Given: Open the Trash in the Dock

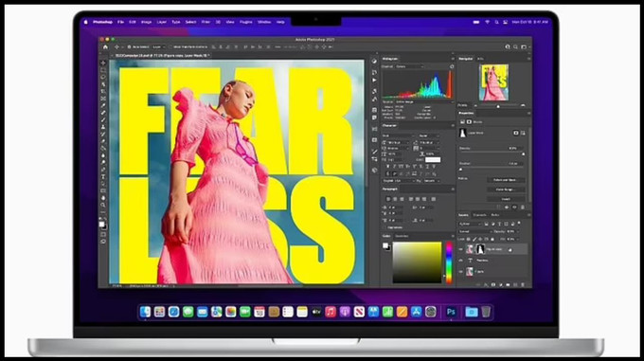Looking at the screenshot, I should coord(486,312).
